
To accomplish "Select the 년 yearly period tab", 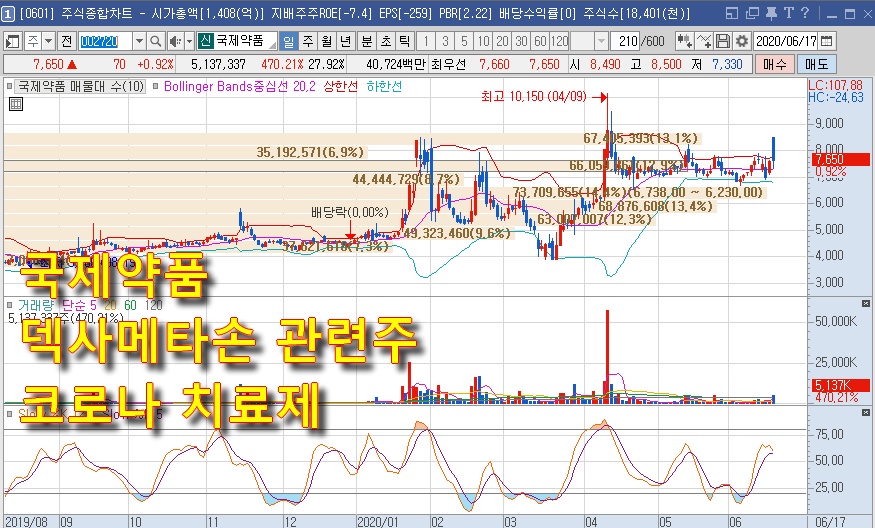I will coord(345,41).
